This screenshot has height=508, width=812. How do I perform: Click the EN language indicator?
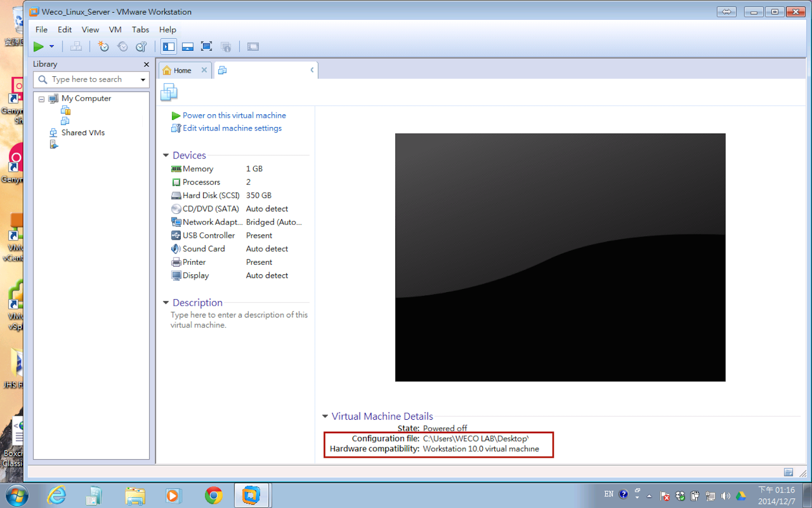(609, 494)
